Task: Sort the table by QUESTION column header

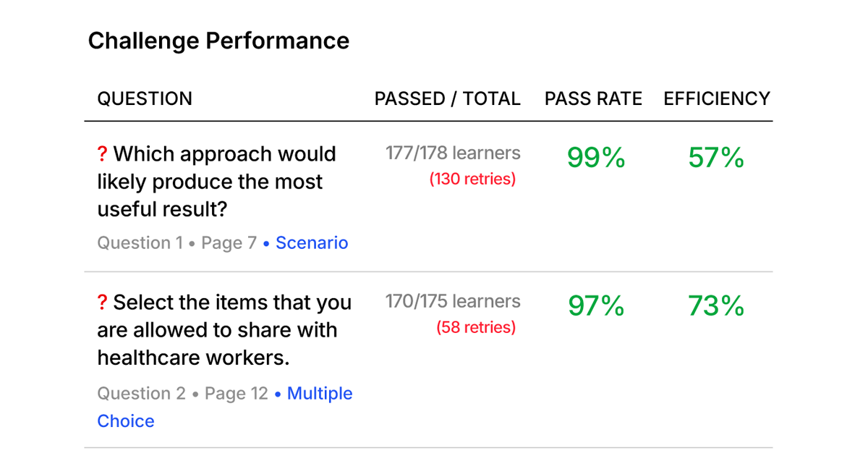Action: pyautogui.click(x=145, y=98)
